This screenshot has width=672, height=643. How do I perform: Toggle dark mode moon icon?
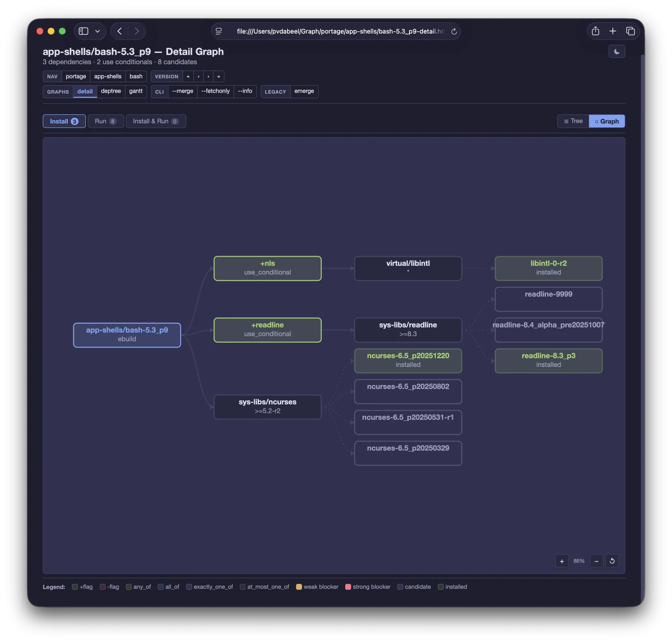[x=616, y=52]
